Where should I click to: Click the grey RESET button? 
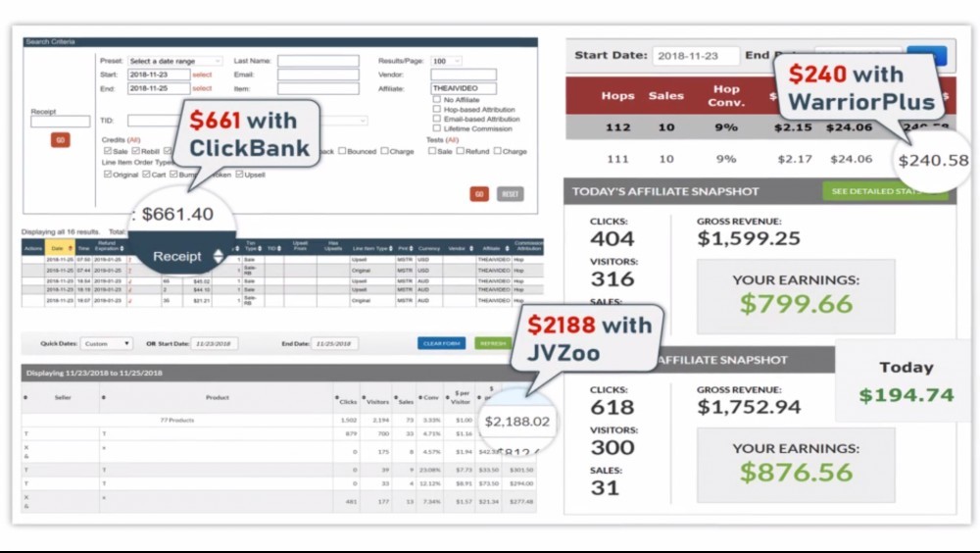click(510, 194)
